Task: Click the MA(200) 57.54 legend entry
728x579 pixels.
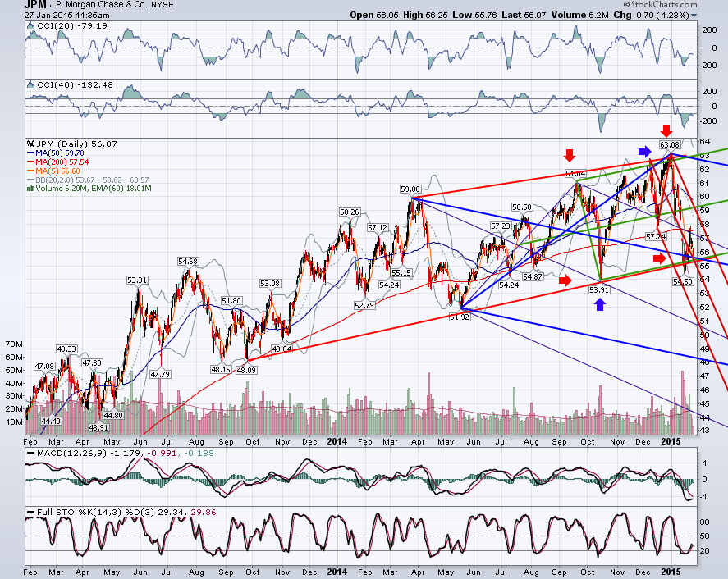Action: pyautogui.click(x=58, y=162)
